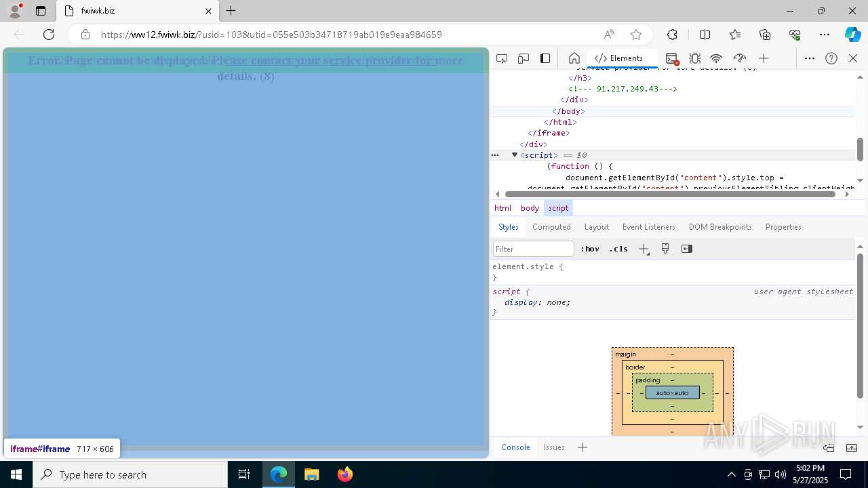Open Customize and control DevTools ellipsis
Viewport: 868px width, 488px height.
(x=810, y=58)
